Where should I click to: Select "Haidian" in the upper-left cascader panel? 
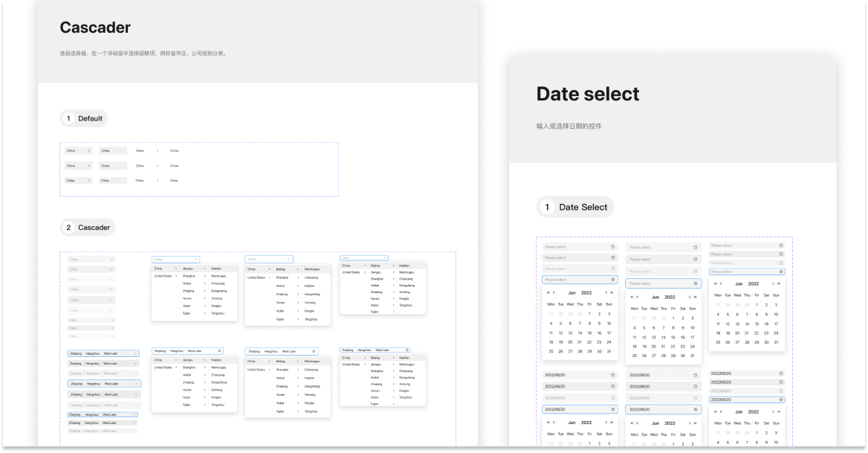tap(217, 268)
